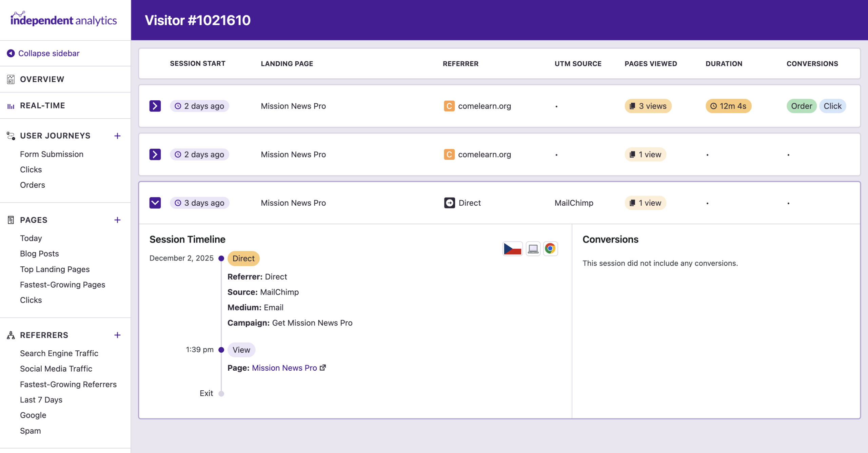Select the Real-Time chart icon
Screen dimensions: 868x453
(x=11, y=105)
